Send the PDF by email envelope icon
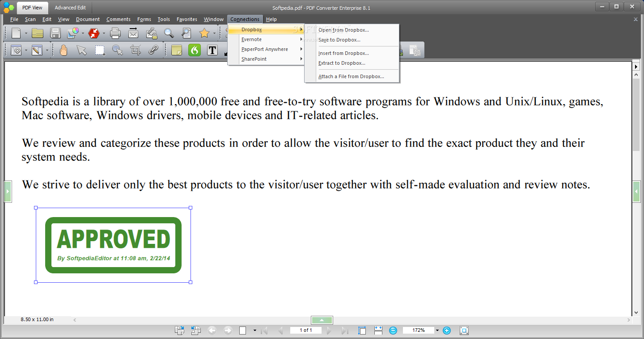The height and width of the screenshot is (339, 644). [133, 33]
